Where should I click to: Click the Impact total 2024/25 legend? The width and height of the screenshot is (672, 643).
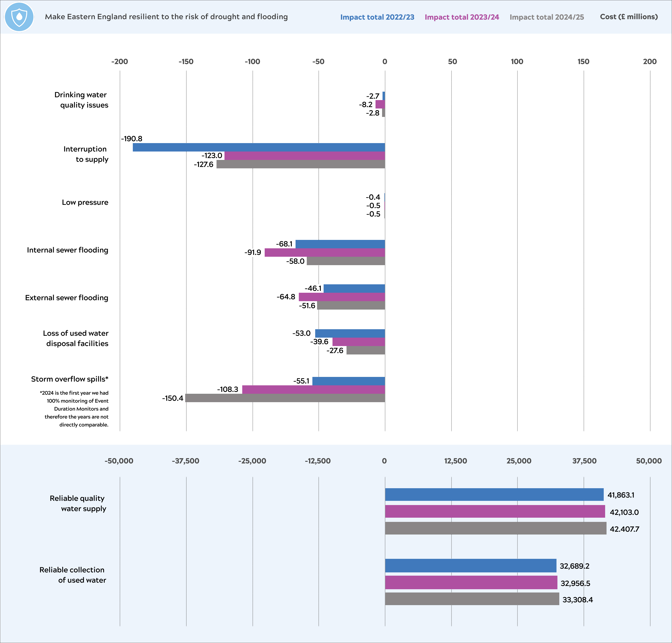[x=547, y=17]
